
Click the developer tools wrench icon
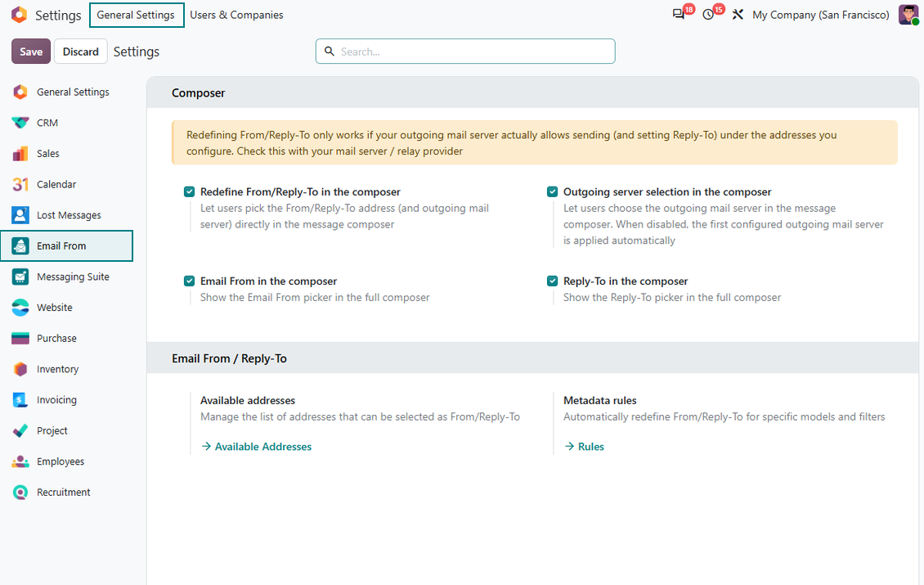738,15
